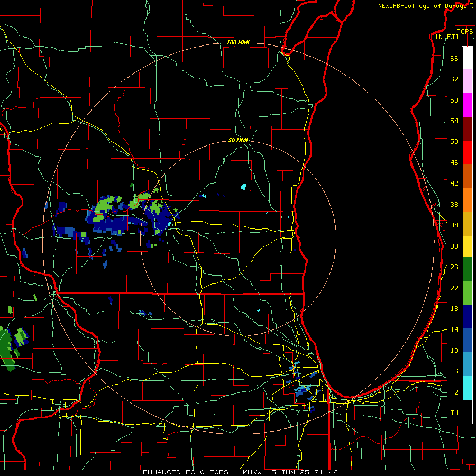Click the medium blue legend swatch
476x476 pixels.
(467, 340)
